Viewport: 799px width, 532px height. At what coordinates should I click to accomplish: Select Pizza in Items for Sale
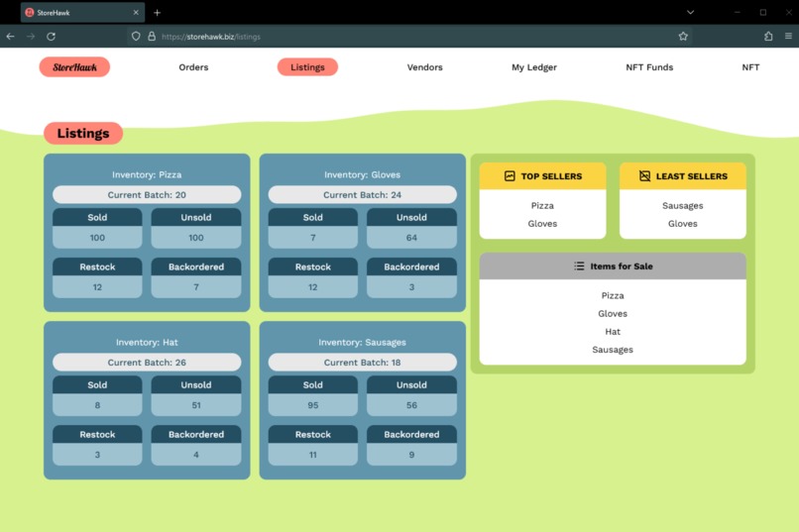tap(613, 296)
